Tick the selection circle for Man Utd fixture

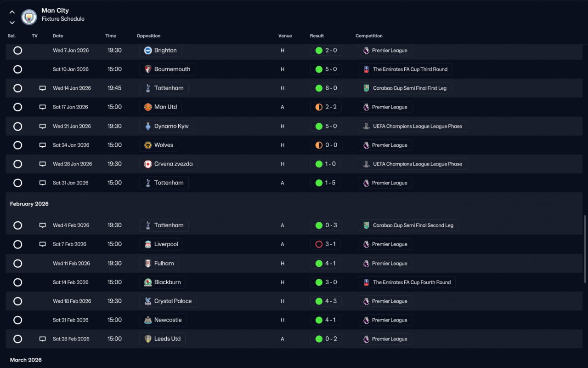coord(17,107)
